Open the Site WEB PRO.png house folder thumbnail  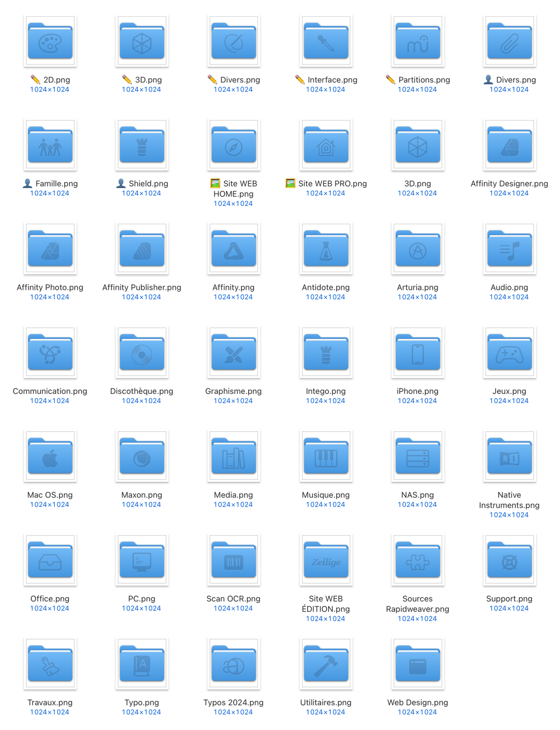[x=326, y=145]
